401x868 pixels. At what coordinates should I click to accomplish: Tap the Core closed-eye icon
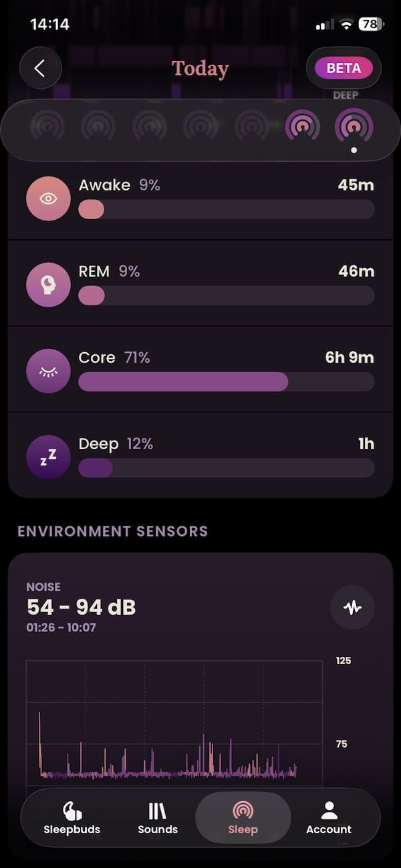(48, 371)
